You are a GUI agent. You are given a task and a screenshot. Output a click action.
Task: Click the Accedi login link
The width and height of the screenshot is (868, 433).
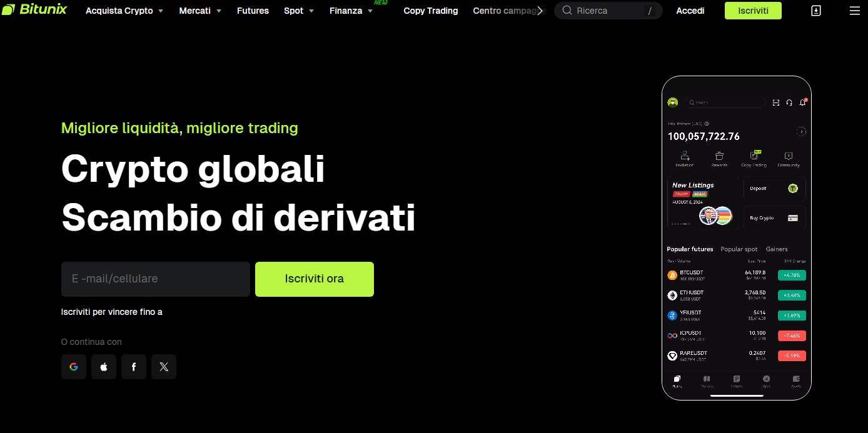[x=690, y=11]
